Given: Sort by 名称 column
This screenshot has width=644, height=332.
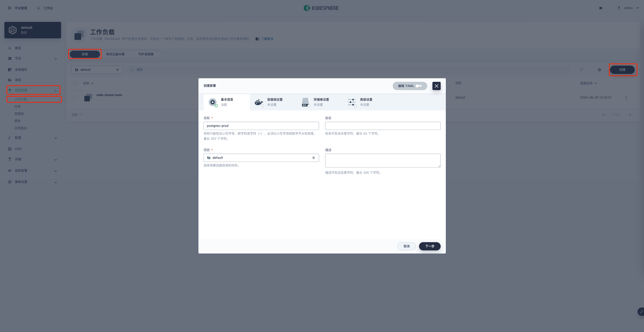Looking at the screenshot, I should click(x=88, y=83).
